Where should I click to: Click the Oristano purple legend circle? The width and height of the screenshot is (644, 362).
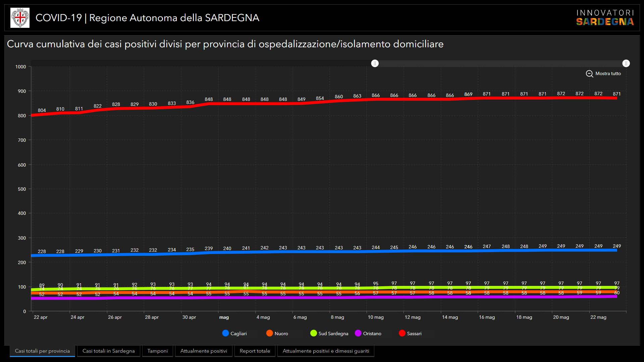coord(358,333)
